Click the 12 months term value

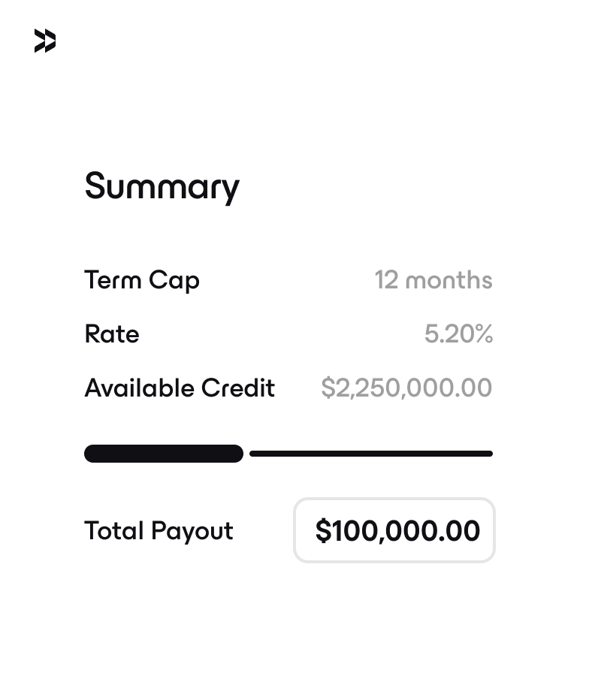click(433, 280)
